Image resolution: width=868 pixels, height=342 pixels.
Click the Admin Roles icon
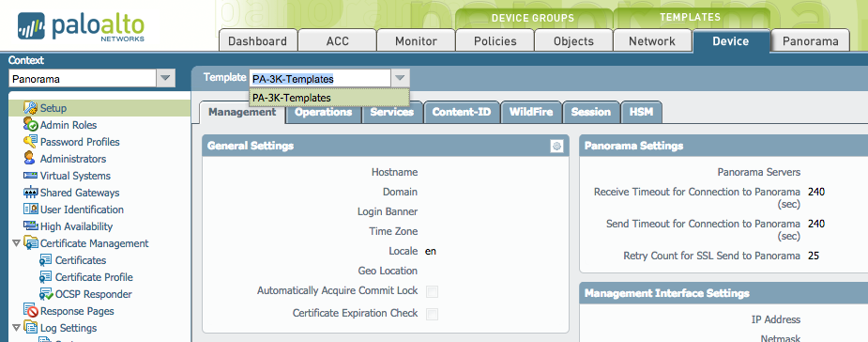[30, 125]
